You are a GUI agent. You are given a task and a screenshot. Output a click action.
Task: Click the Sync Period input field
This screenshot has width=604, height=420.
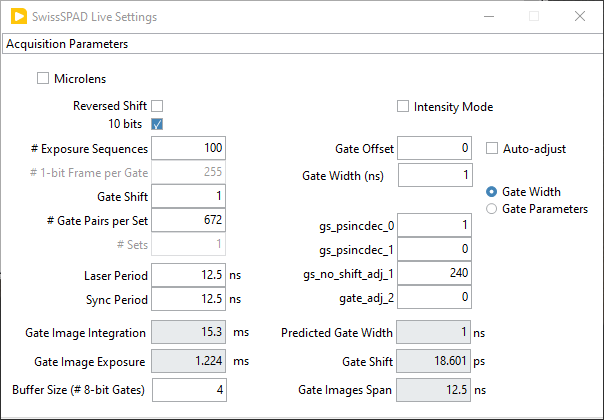pos(188,299)
